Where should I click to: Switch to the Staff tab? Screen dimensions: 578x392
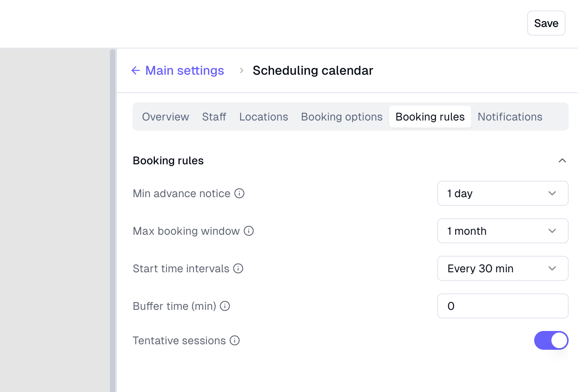point(214,117)
